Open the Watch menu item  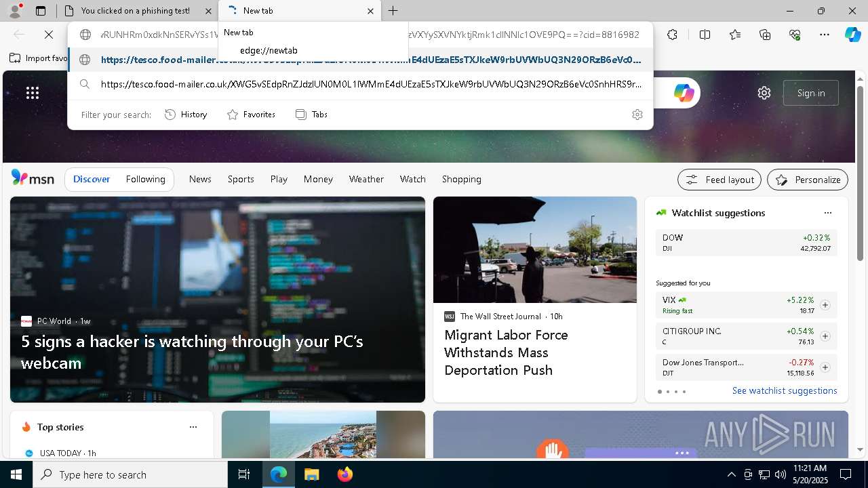point(413,179)
